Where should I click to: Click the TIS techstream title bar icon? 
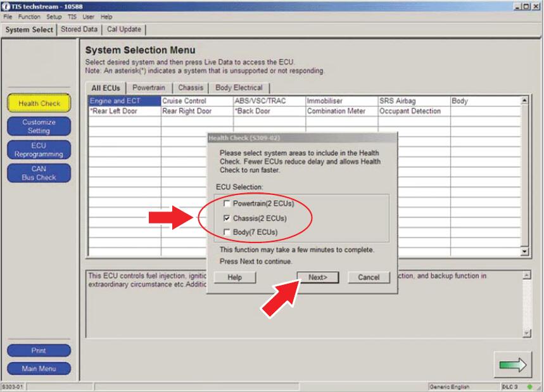click(x=6, y=6)
